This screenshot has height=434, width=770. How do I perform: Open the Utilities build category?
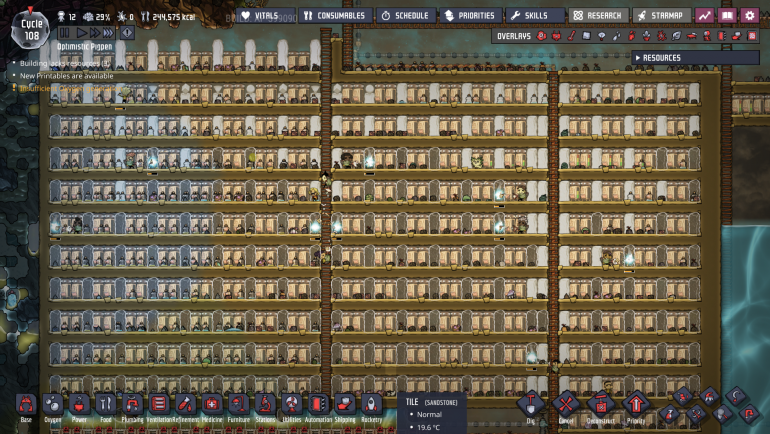pyautogui.click(x=291, y=404)
